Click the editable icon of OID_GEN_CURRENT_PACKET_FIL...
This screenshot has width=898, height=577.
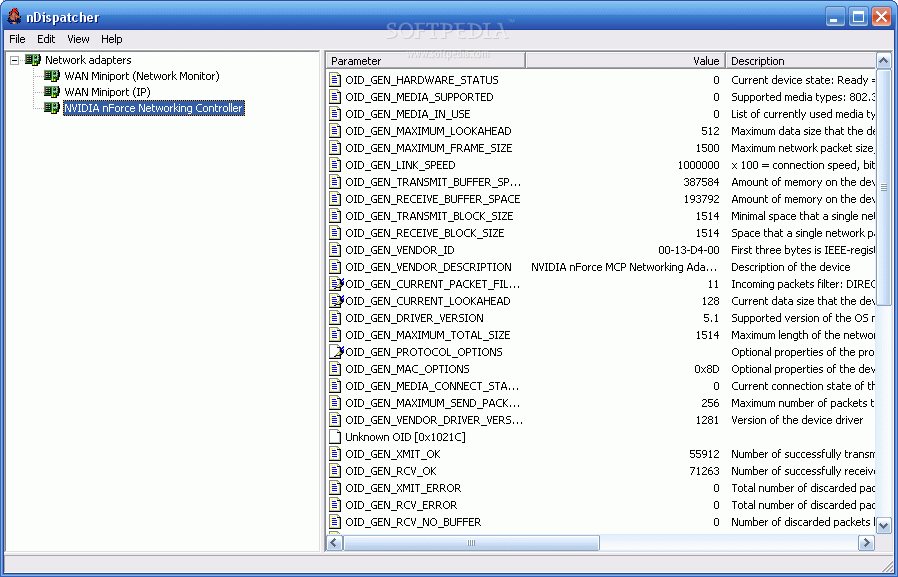tap(336, 284)
